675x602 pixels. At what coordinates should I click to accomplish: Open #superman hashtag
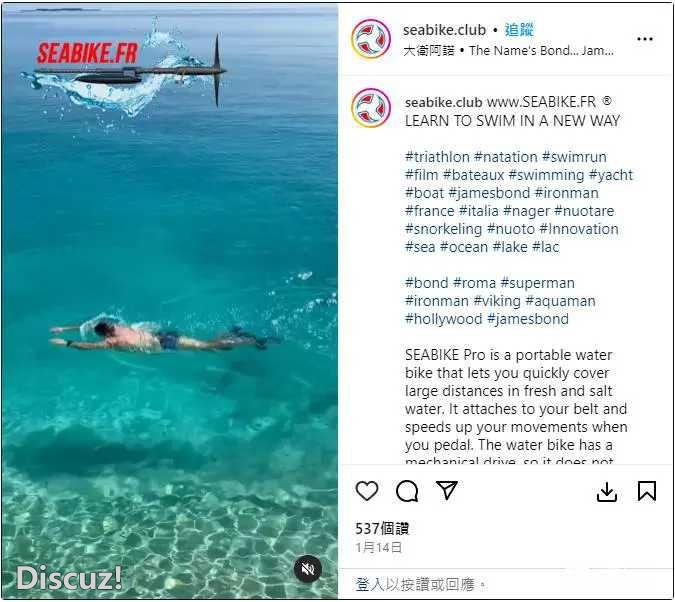(538, 283)
